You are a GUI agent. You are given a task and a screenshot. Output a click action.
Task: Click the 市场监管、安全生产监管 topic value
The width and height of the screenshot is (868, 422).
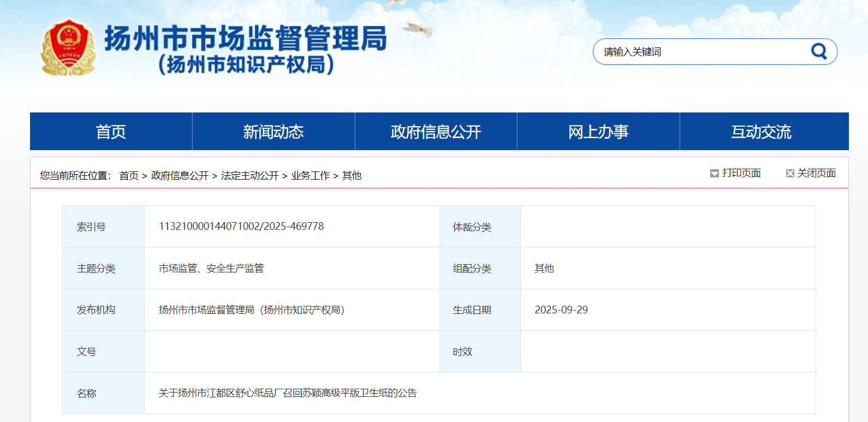(211, 269)
